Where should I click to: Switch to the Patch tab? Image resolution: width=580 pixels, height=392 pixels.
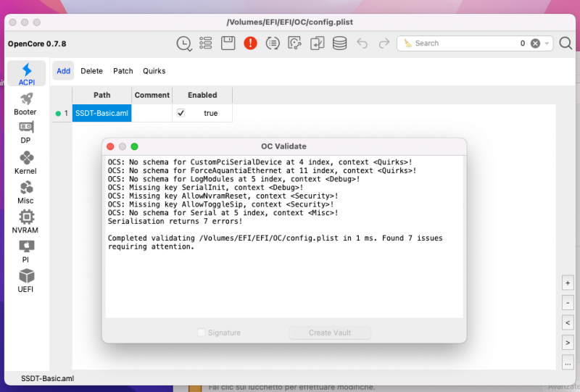[x=123, y=70]
